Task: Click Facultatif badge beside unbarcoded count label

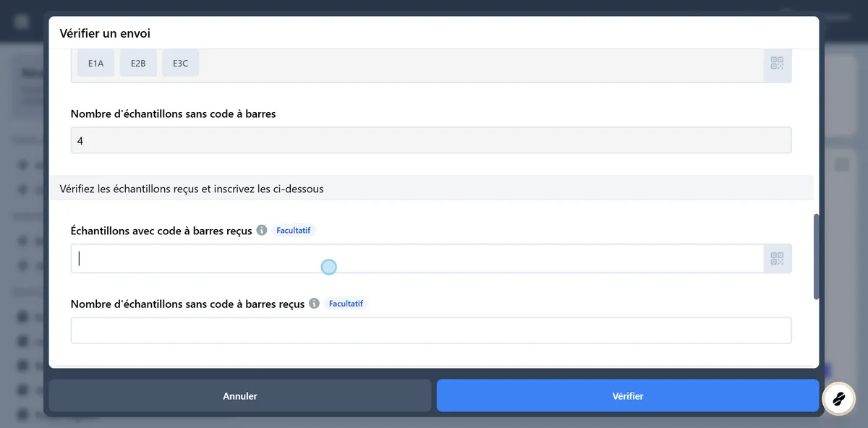Action: point(346,304)
